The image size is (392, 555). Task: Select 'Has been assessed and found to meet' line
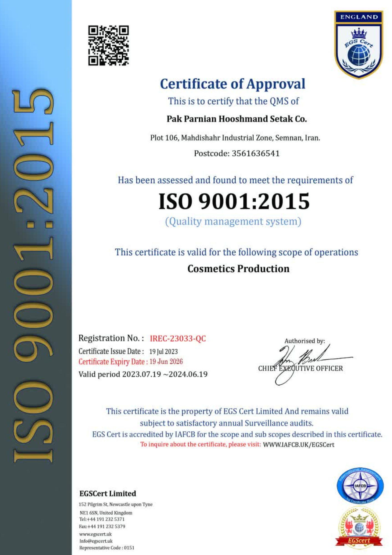click(x=235, y=180)
